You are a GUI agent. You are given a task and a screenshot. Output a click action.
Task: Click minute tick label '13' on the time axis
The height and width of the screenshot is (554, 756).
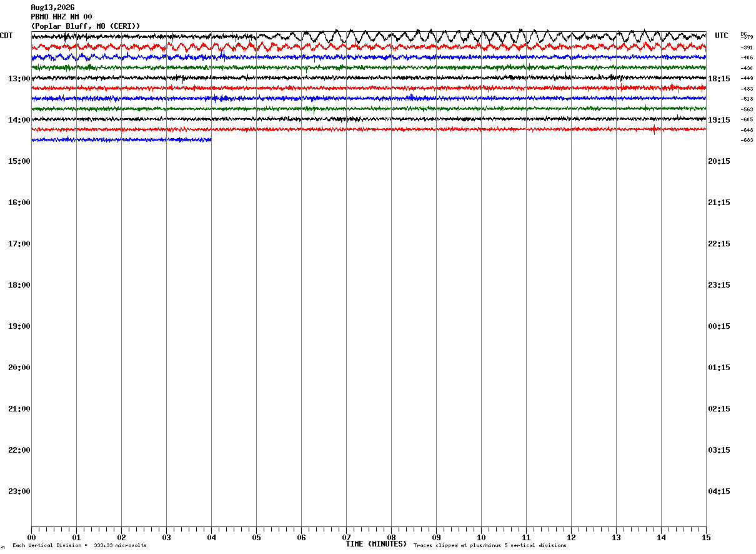coord(616,538)
